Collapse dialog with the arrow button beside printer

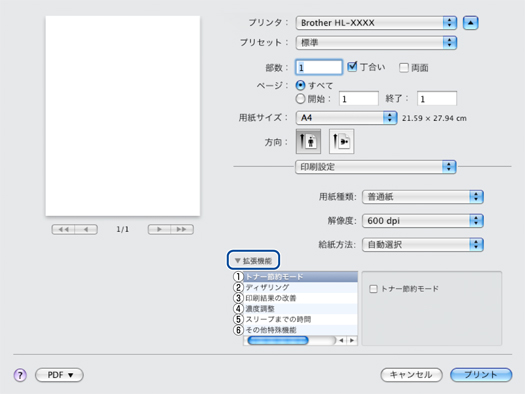(x=470, y=23)
